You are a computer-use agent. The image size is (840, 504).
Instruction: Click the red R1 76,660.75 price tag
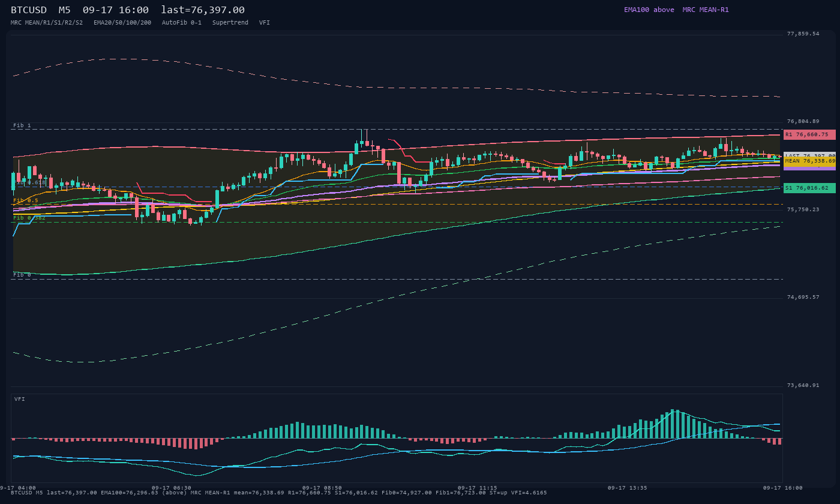(809, 134)
